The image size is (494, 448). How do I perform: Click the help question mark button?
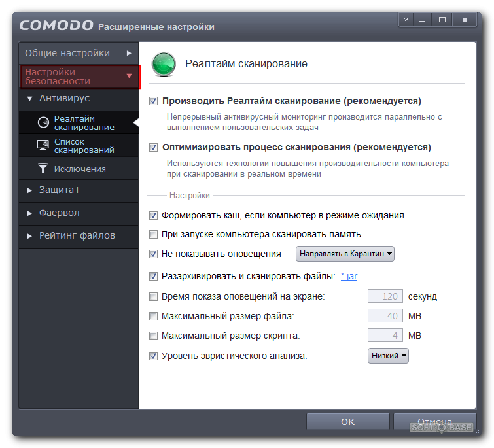click(406, 20)
